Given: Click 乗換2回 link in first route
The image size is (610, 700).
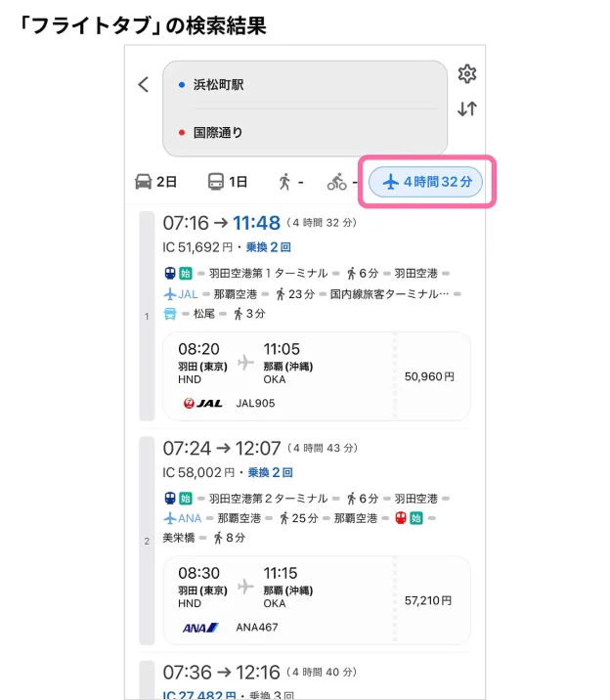Looking at the screenshot, I should click(269, 248).
